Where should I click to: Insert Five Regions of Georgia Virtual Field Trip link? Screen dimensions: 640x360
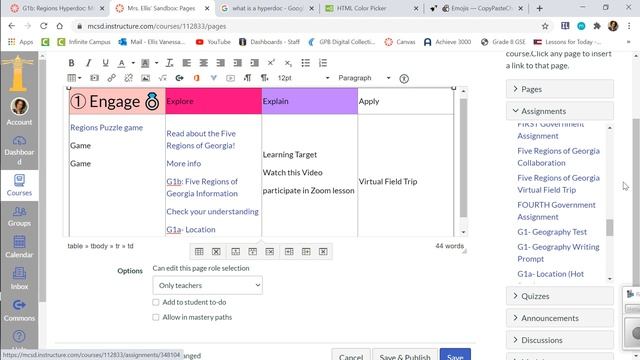[558, 184]
